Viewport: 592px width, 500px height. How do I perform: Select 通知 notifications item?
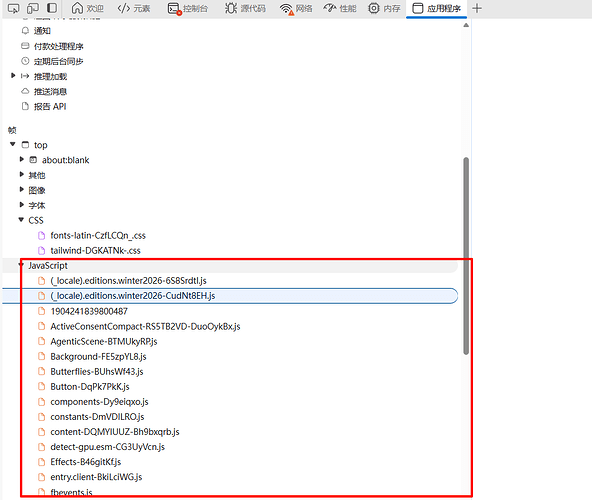pyautogui.click(x=42, y=31)
